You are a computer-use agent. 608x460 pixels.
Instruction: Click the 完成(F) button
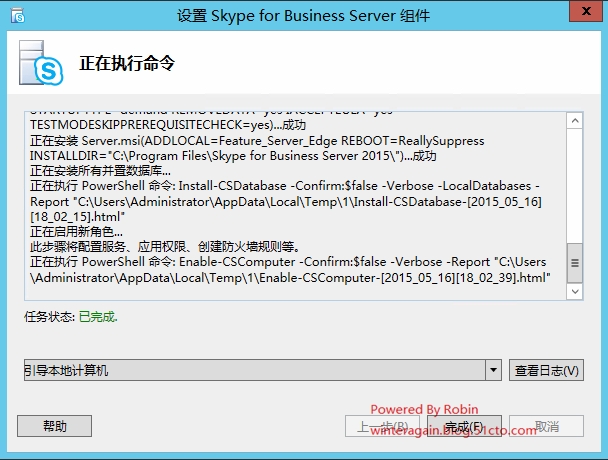(464, 426)
